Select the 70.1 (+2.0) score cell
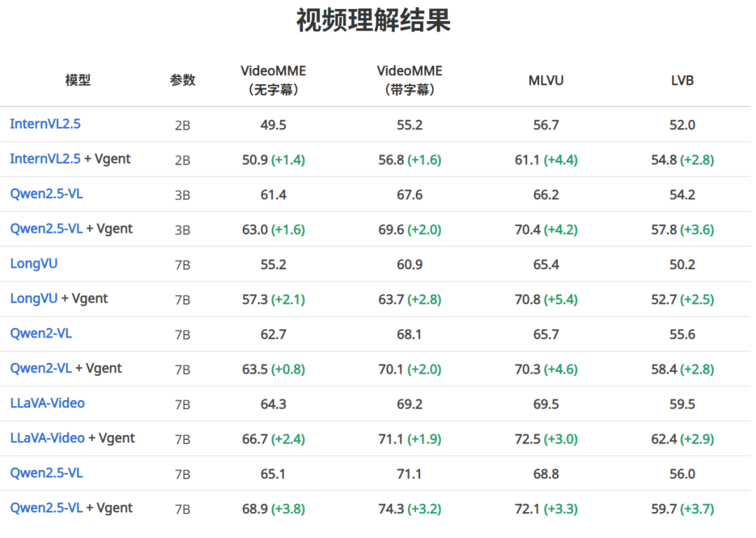Screen dimensions: 756x538 coord(409,369)
